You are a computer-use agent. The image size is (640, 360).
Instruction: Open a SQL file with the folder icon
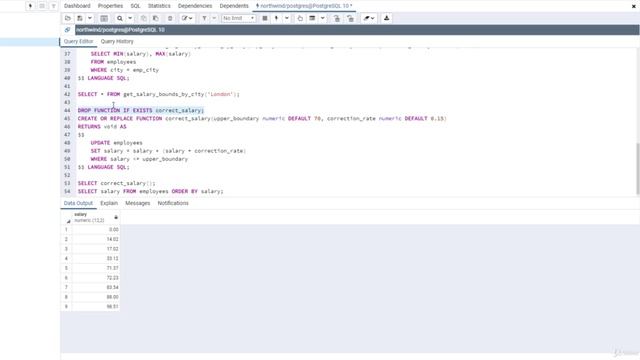click(68, 18)
